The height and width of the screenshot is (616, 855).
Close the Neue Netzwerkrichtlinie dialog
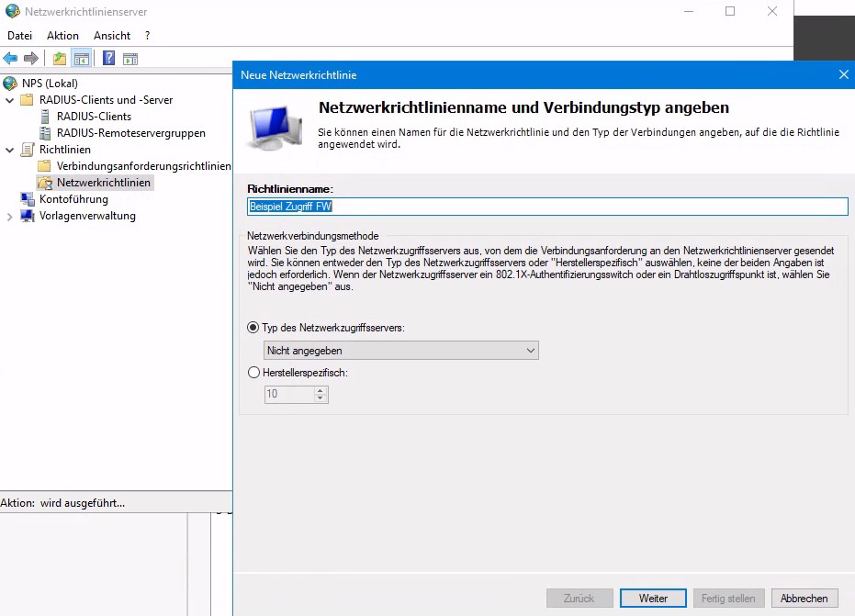[843, 74]
